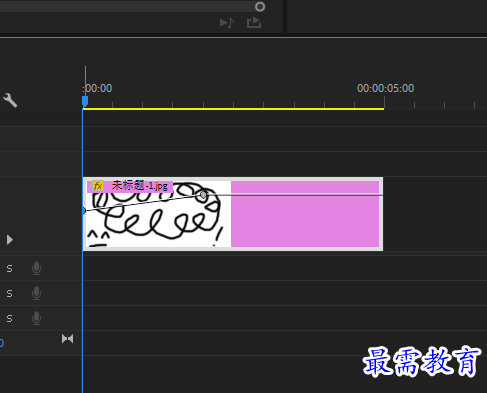487x393 pixels.
Task: Enable voice-over record on second audio track
Action: tap(36, 293)
